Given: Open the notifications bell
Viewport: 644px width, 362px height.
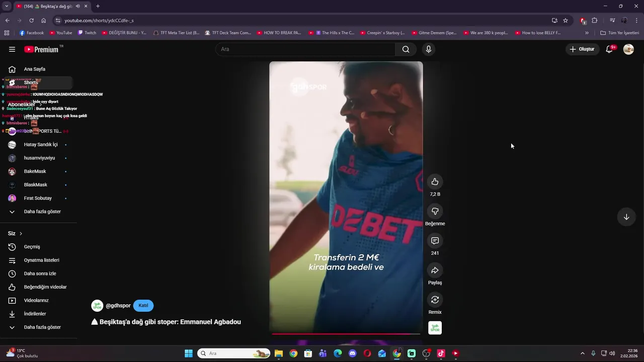Looking at the screenshot, I should [x=609, y=49].
